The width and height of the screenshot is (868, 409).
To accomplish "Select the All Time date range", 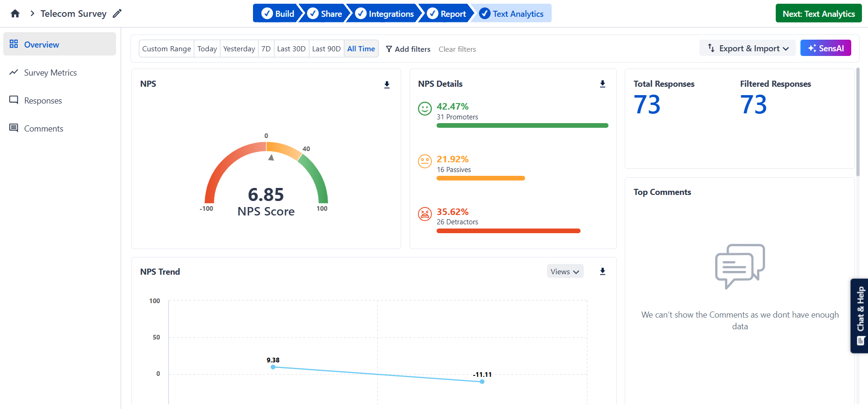I will (361, 49).
